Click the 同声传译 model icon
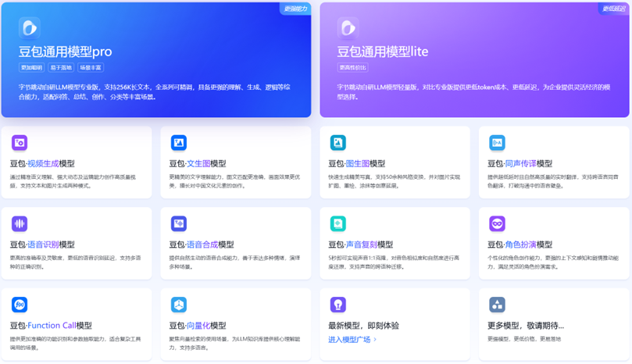 [497, 143]
